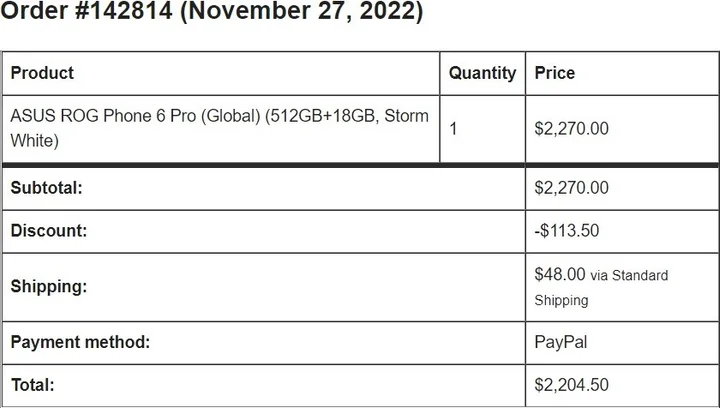Click the Payment method label
Screen dimensions: 720x408
tap(80, 342)
